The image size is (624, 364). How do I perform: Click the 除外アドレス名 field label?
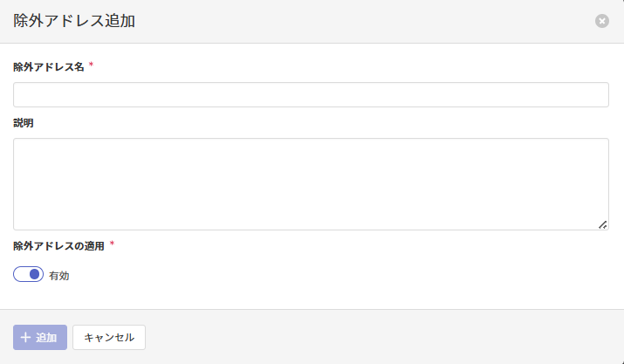click(49, 67)
